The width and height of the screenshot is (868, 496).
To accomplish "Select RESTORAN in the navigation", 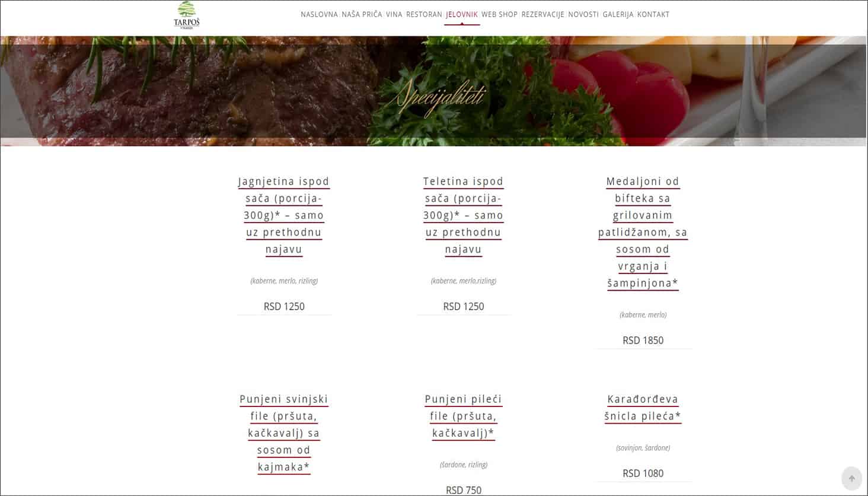I will (x=424, y=14).
